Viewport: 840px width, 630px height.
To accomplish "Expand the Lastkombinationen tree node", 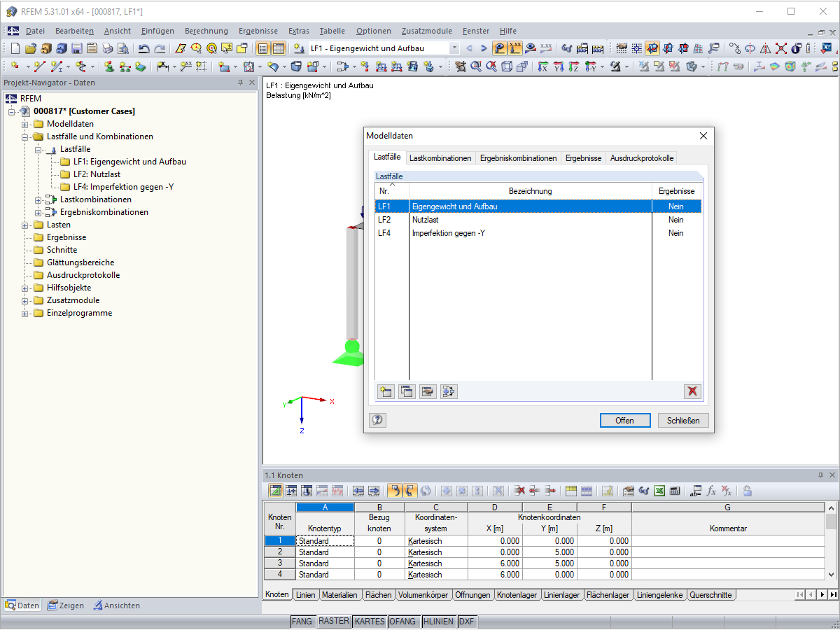I will [x=38, y=199].
